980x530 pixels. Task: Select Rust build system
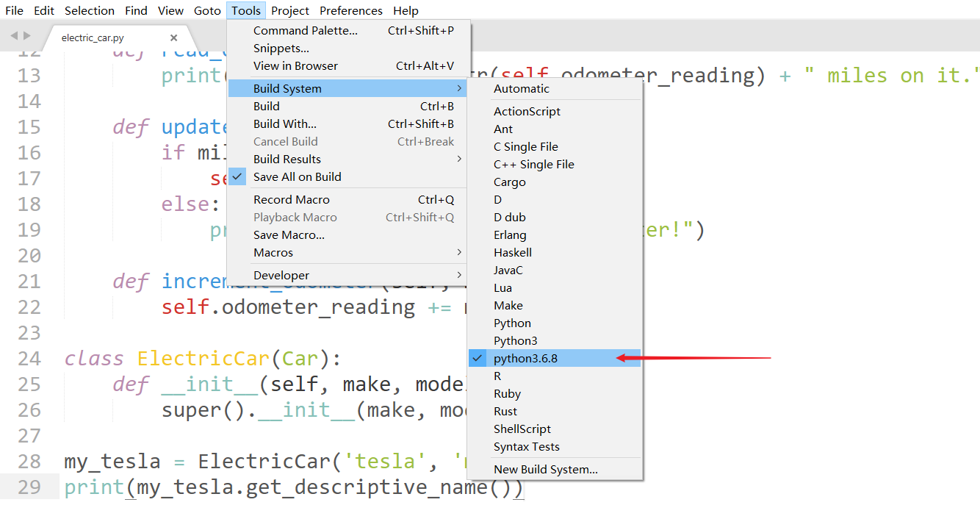[555, 411]
